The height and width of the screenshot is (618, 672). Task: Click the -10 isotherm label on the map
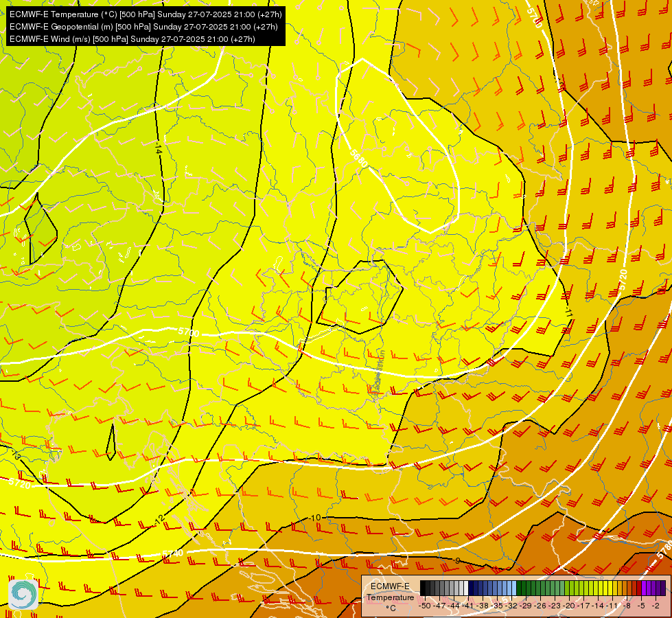(x=314, y=518)
